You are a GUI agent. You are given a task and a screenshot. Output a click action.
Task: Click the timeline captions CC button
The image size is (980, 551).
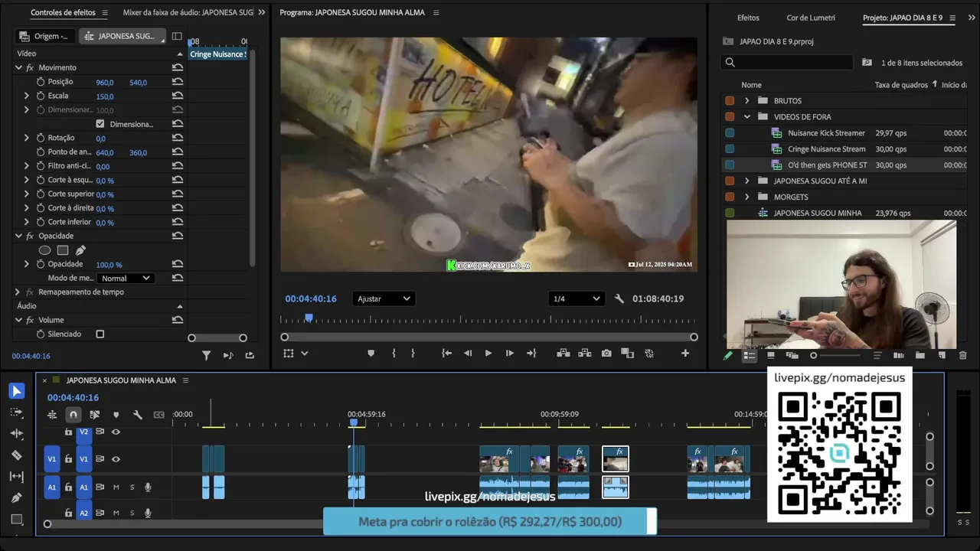159,415
